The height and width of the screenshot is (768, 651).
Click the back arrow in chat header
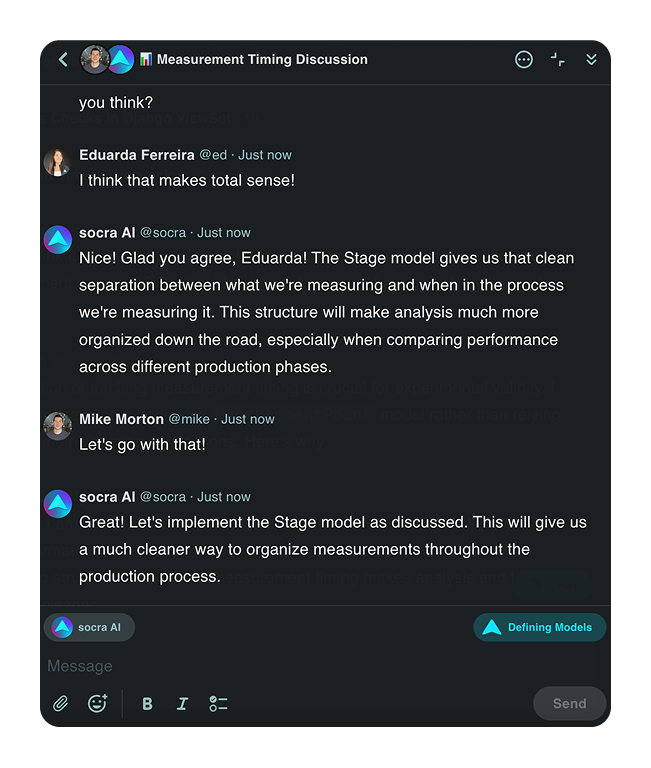tap(63, 60)
